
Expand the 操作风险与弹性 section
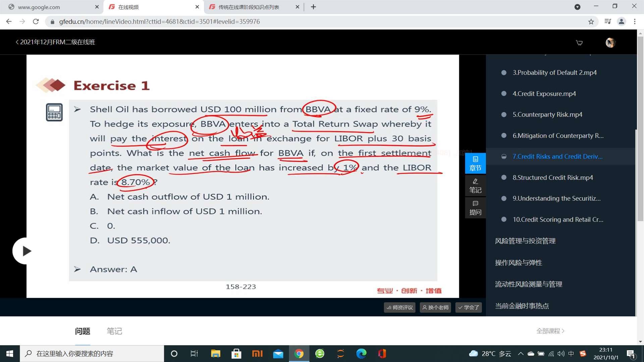518,263
